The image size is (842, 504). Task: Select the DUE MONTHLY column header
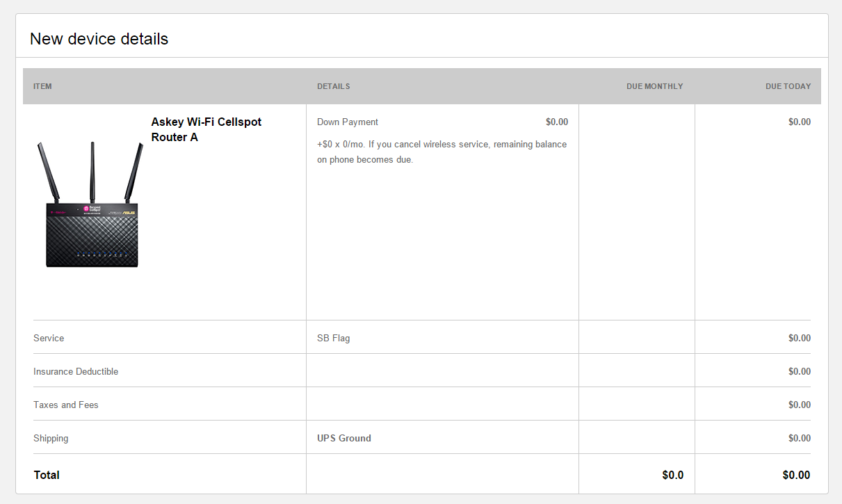(x=654, y=86)
